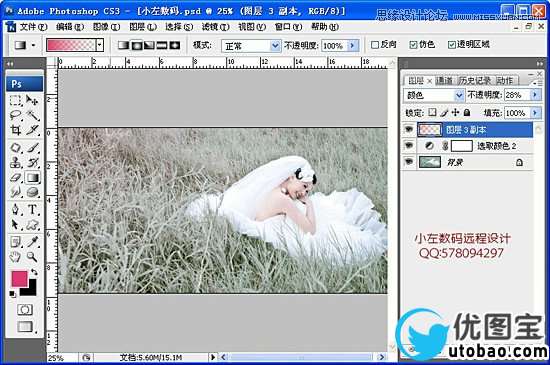Select the Slice tool
This screenshot has height=365, width=550.
[32, 130]
